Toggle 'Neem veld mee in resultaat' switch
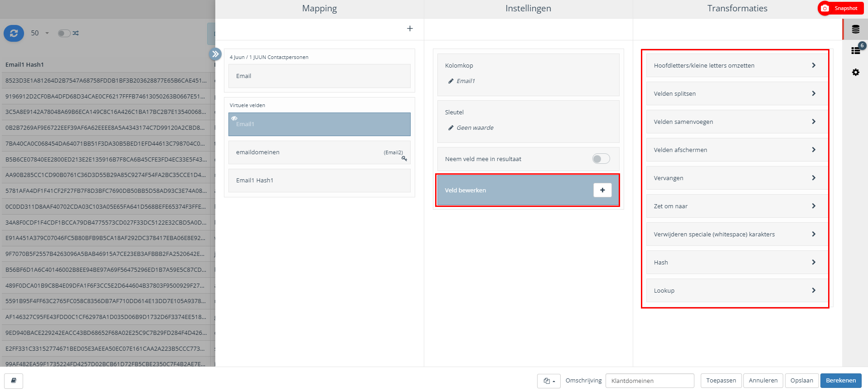The image size is (868, 392). [x=601, y=159]
